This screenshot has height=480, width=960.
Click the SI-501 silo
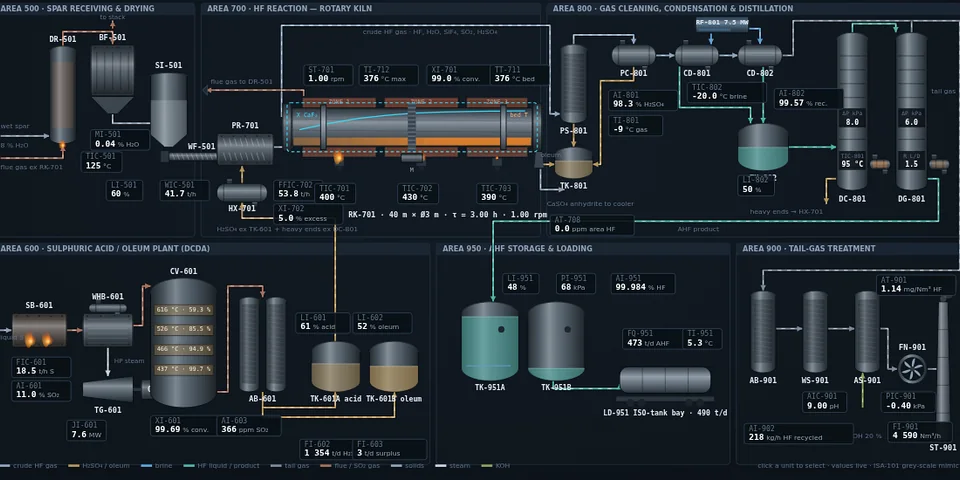(168, 110)
